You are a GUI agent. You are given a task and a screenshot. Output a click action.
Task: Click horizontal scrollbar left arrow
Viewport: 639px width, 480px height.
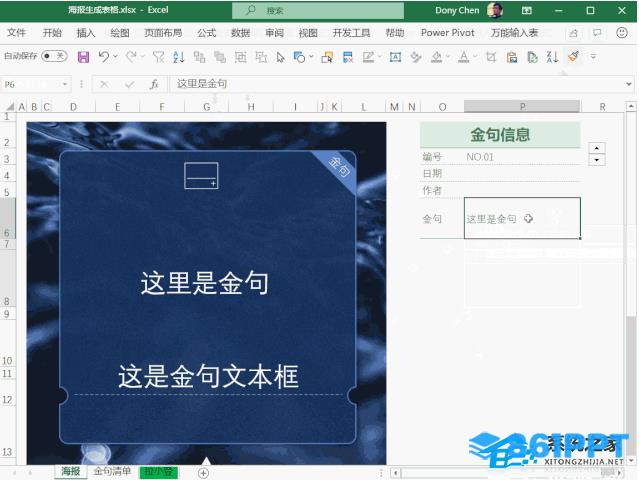coord(395,473)
